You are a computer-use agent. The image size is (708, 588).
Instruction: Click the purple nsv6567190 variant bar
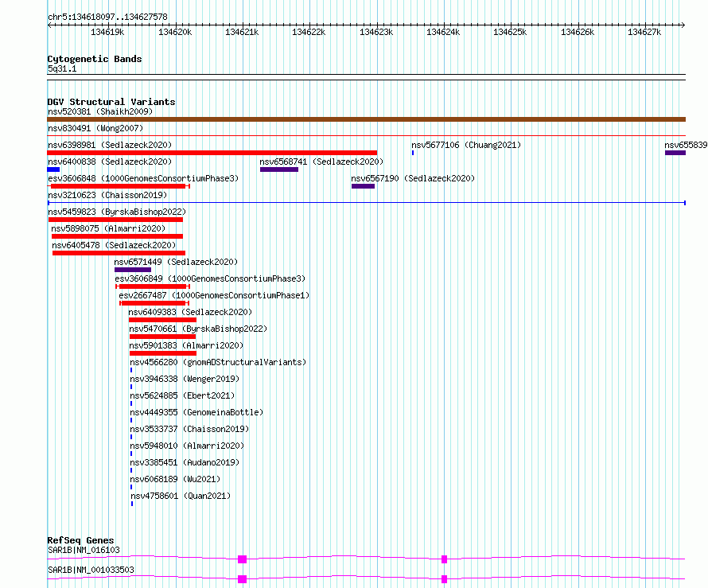click(363, 186)
